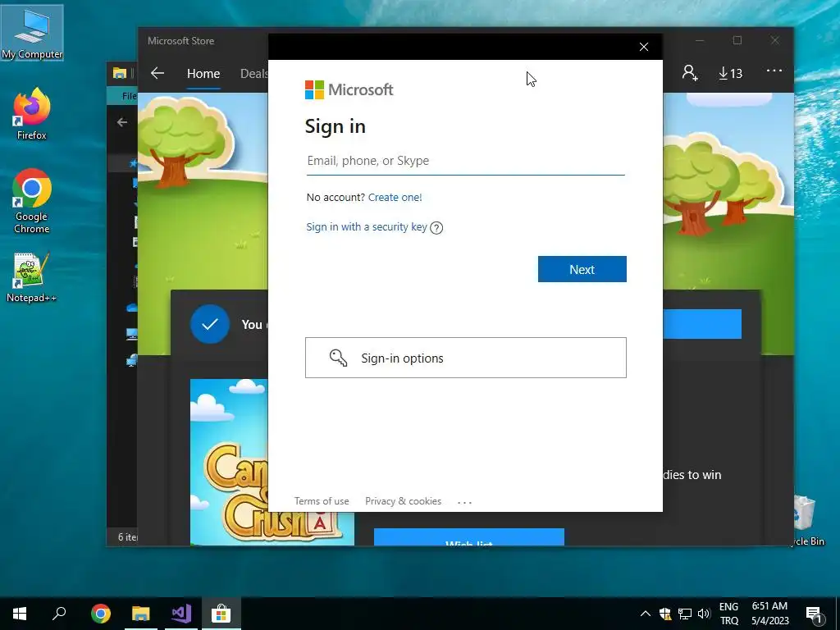Go back in File Explorer window
This screenshot has width=840, height=630.
[122, 122]
